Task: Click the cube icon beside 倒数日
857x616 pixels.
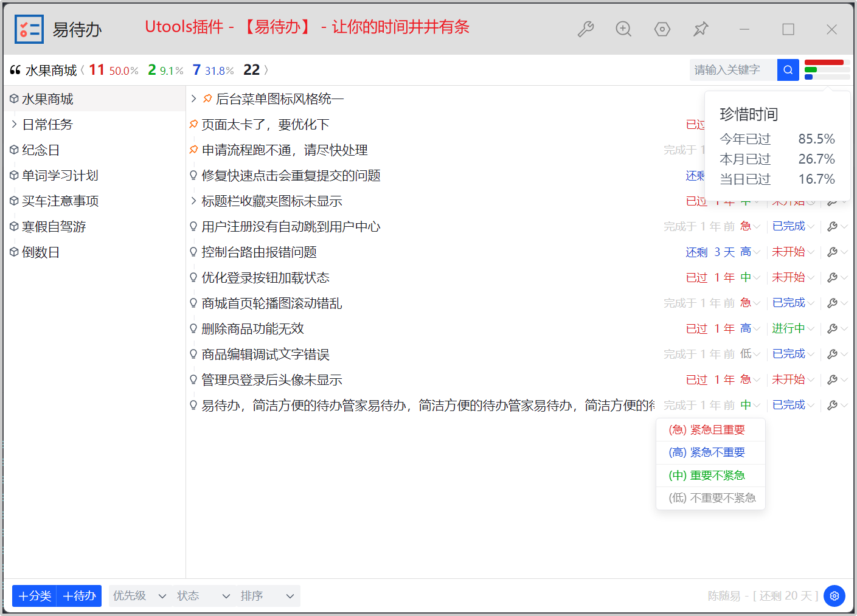Action: pyautogui.click(x=14, y=252)
